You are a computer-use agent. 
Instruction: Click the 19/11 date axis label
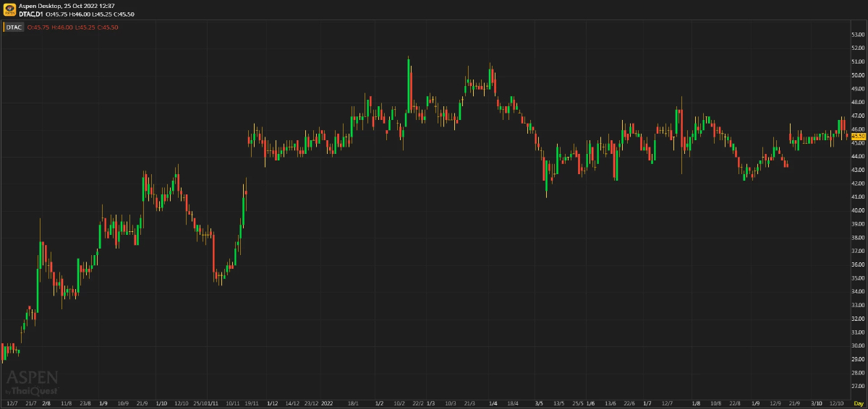tap(252, 402)
